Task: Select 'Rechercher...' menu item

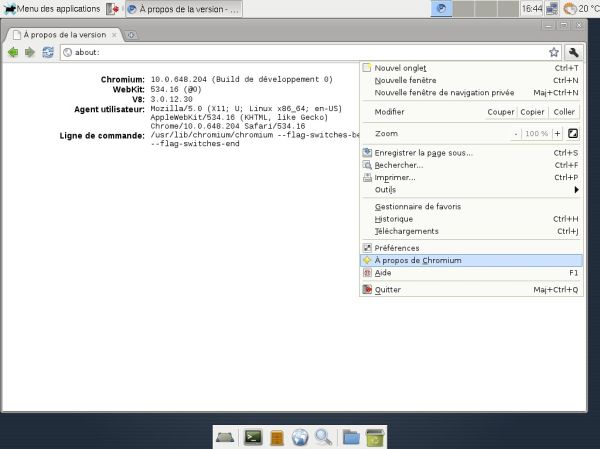Action: 471,165
